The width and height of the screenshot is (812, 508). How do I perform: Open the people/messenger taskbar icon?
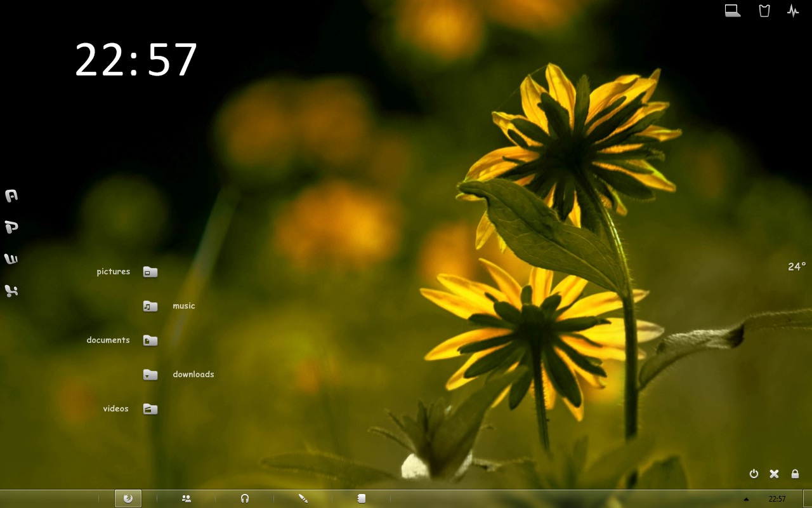(187, 498)
